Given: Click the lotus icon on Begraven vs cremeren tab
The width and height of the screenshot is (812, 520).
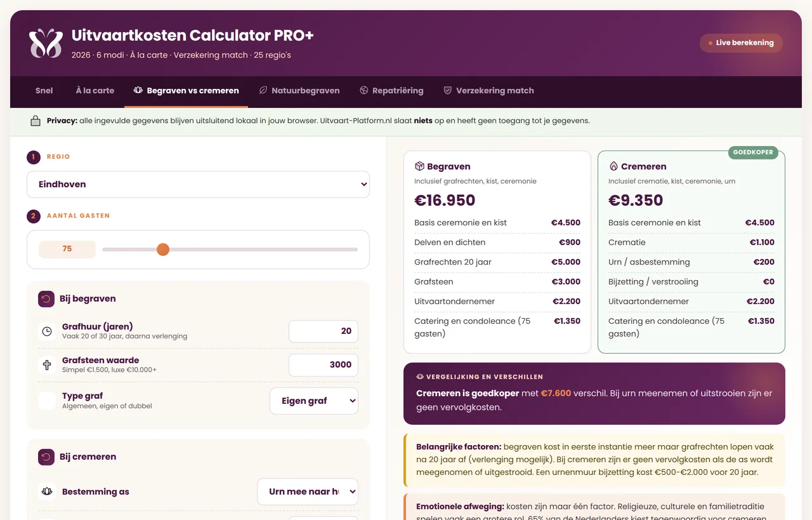Looking at the screenshot, I should [138, 90].
